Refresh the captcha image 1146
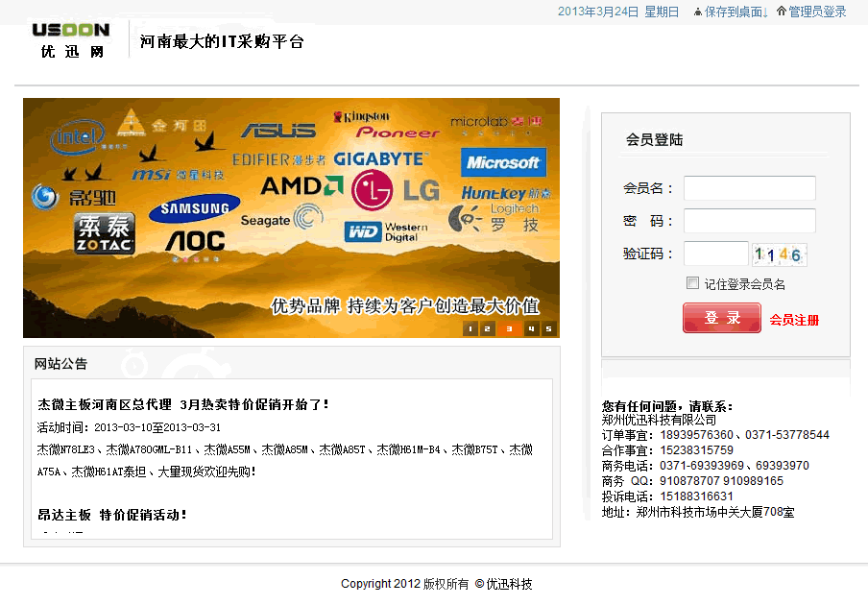 click(x=779, y=254)
